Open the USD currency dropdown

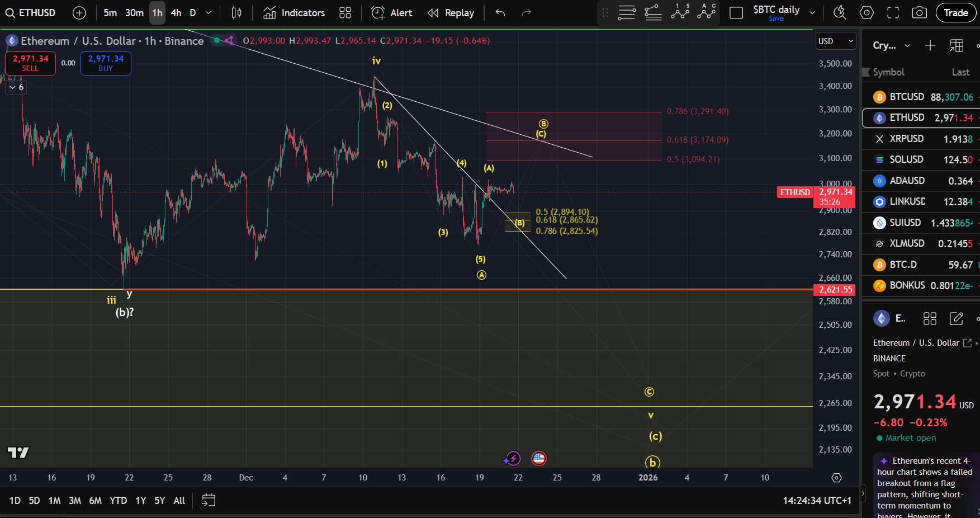point(836,41)
